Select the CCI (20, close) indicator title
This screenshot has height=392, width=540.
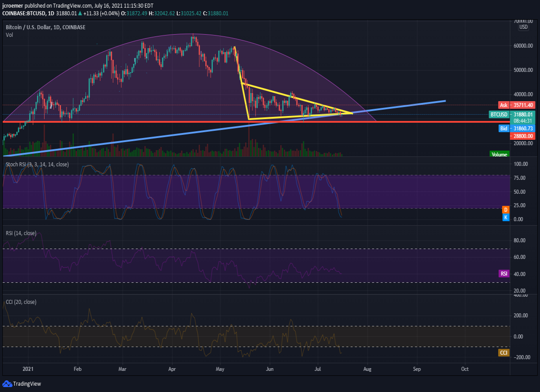[21, 302]
